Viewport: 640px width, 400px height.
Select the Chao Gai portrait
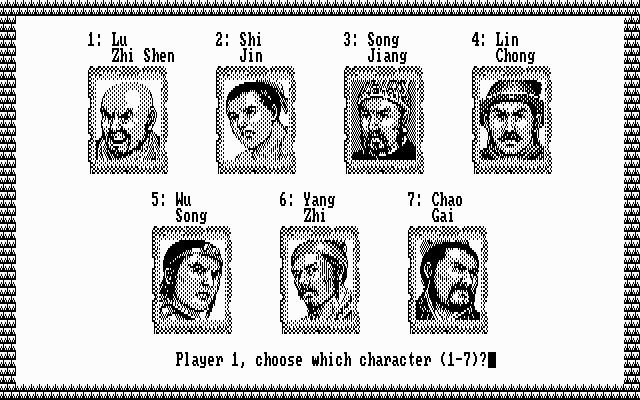pos(448,280)
